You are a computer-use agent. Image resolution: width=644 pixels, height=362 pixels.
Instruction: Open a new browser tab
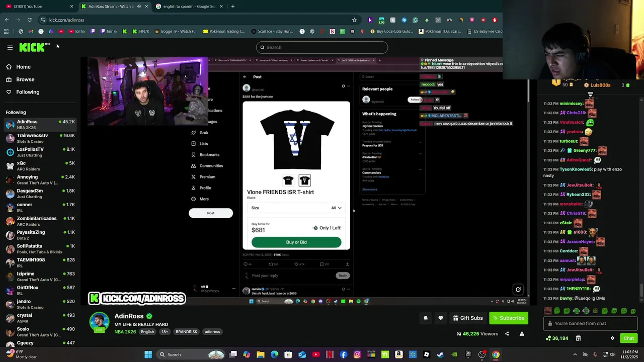[x=232, y=7]
